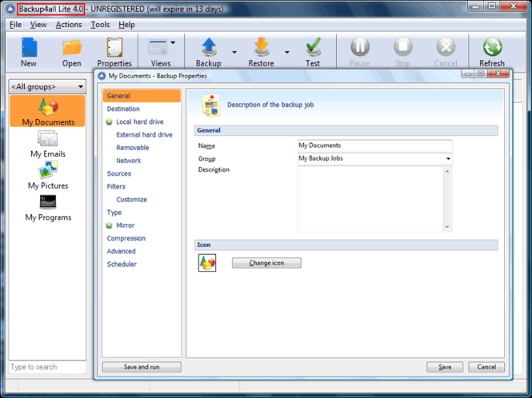This screenshot has height=398, width=532.
Task: Click inside the Description text area
Action: 370,199
